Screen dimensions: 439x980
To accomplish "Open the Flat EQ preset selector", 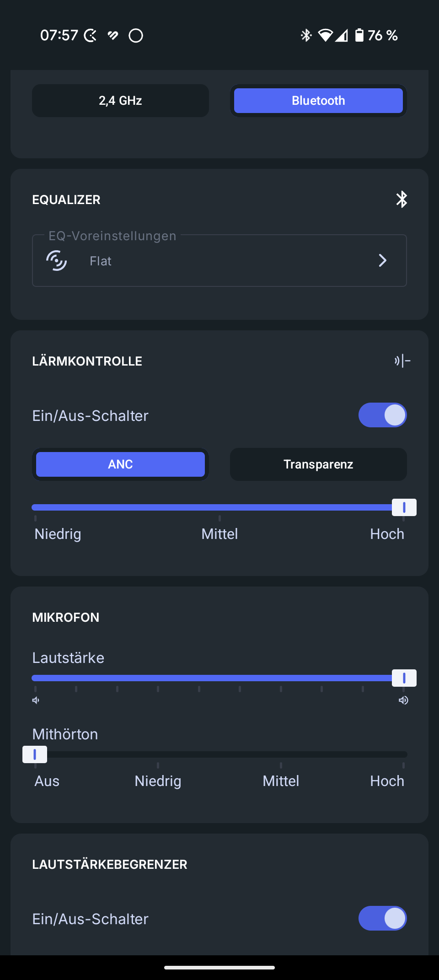I will (x=219, y=261).
